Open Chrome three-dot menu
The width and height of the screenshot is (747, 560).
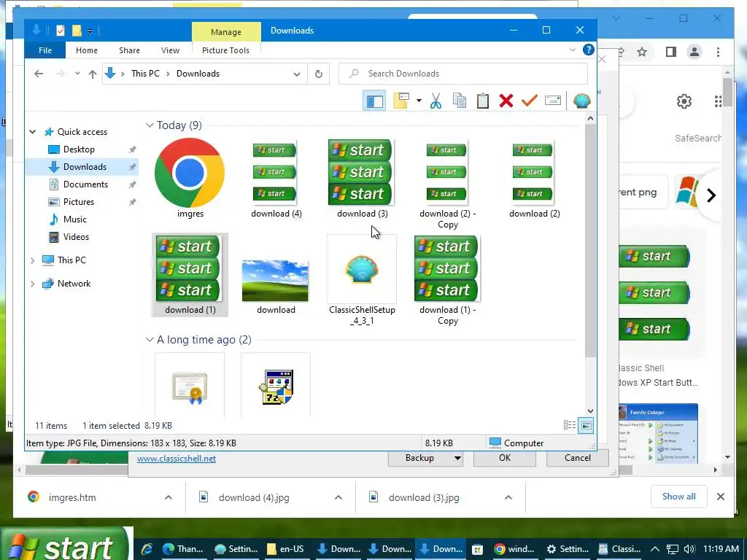coord(718,52)
